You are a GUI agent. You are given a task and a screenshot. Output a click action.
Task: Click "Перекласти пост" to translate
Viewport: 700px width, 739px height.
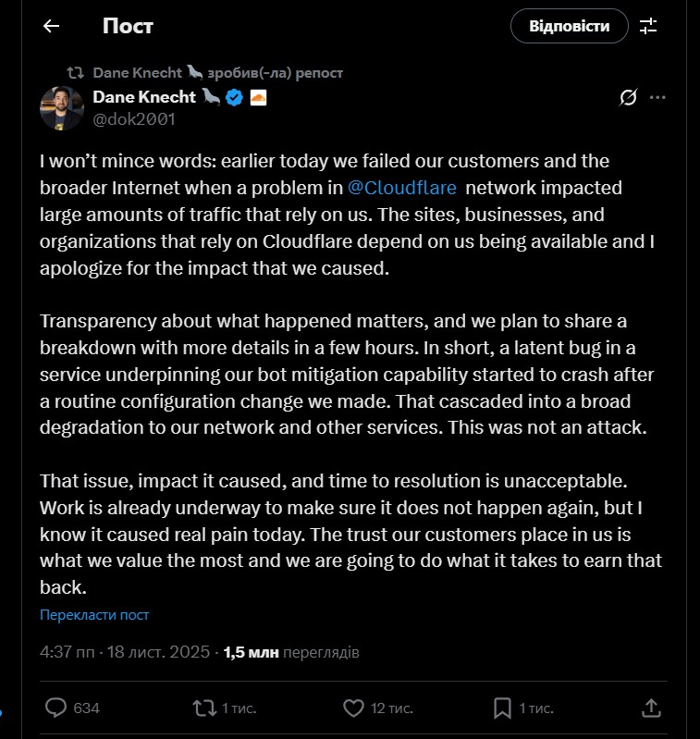[x=94, y=615]
